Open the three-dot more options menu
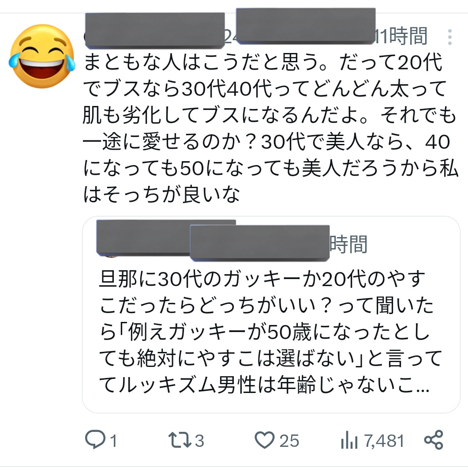The image size is (468, 476). (450, 37)
